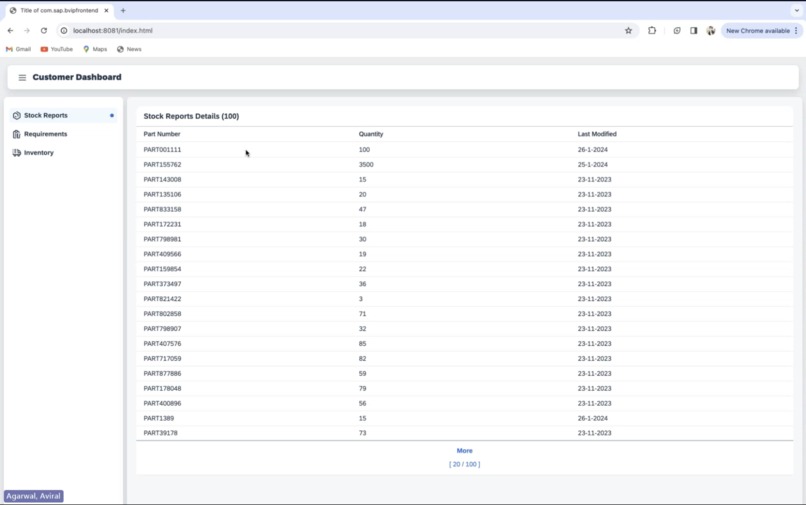Image resolution: width=806 pixels, height=505 pixels.
Task: Click the [ 20 / 100 ] row counter
Action: coord(464,464)
